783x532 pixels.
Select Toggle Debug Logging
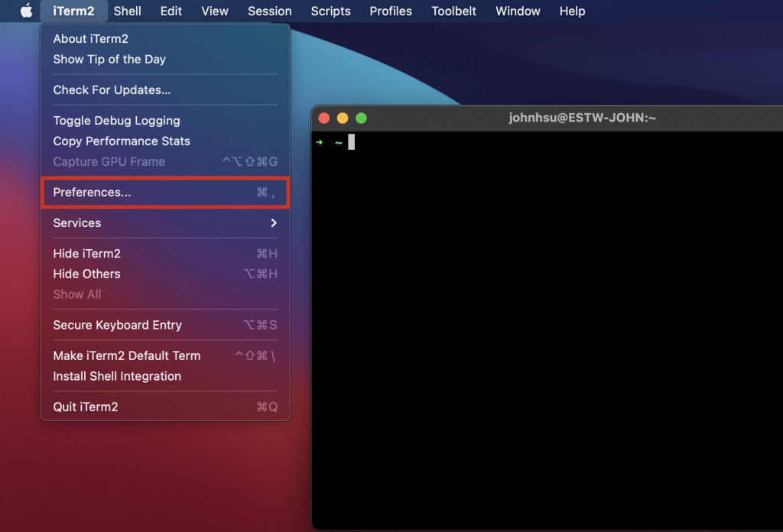click(x=165, y=120)
